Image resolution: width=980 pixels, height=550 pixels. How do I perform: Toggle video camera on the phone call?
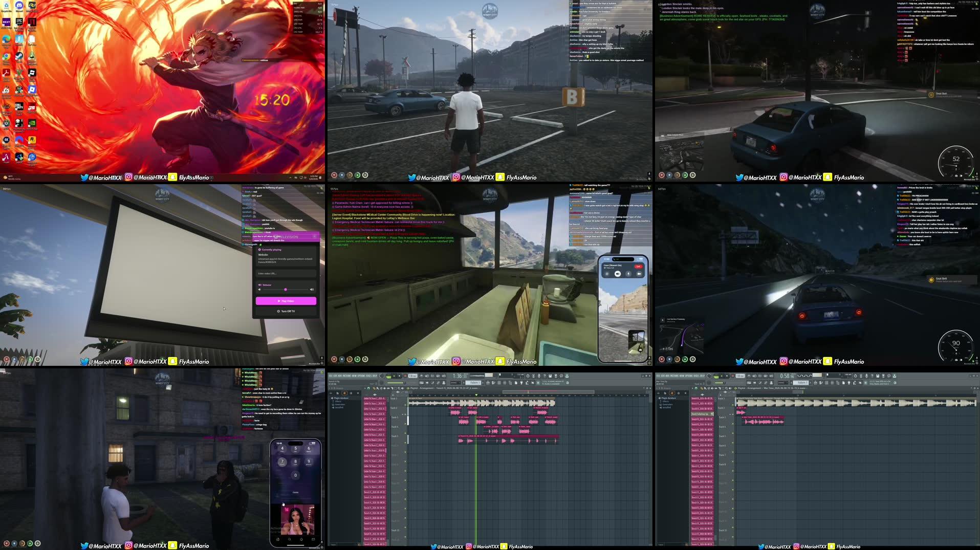[639, 274]
